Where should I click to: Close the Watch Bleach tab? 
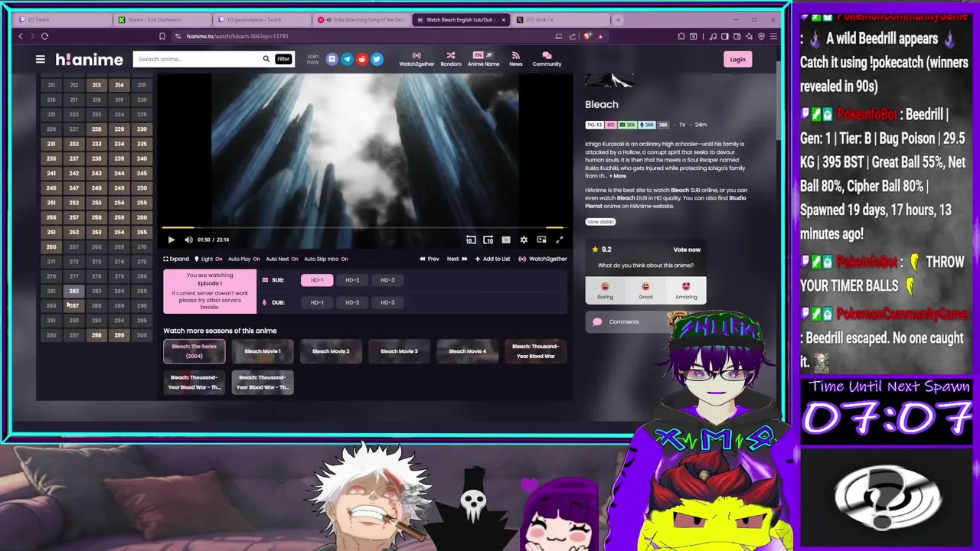click(503, 19)
